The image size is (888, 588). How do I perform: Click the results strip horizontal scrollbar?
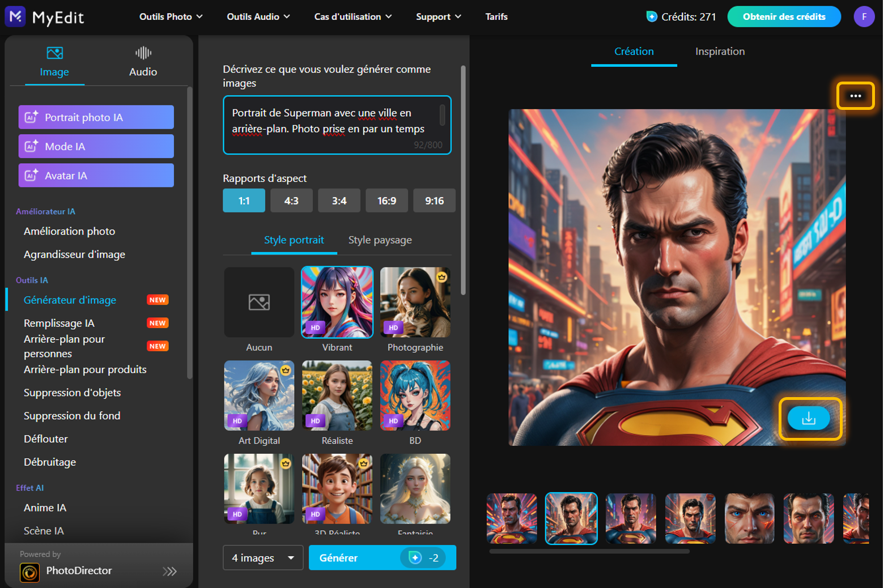[589, 551]
